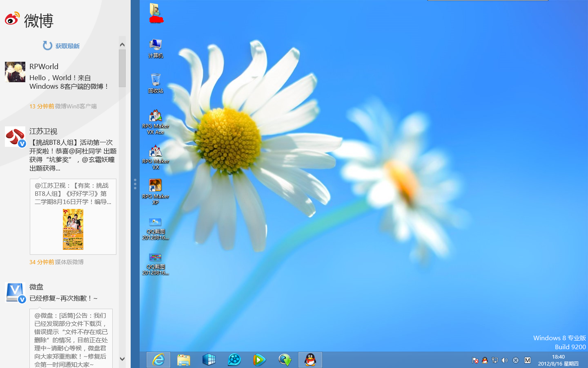The height and width of the screenshot is (368, 588).
Task: Click the 获取最新 refresh button in Weibo
Action: click(61, 46)
